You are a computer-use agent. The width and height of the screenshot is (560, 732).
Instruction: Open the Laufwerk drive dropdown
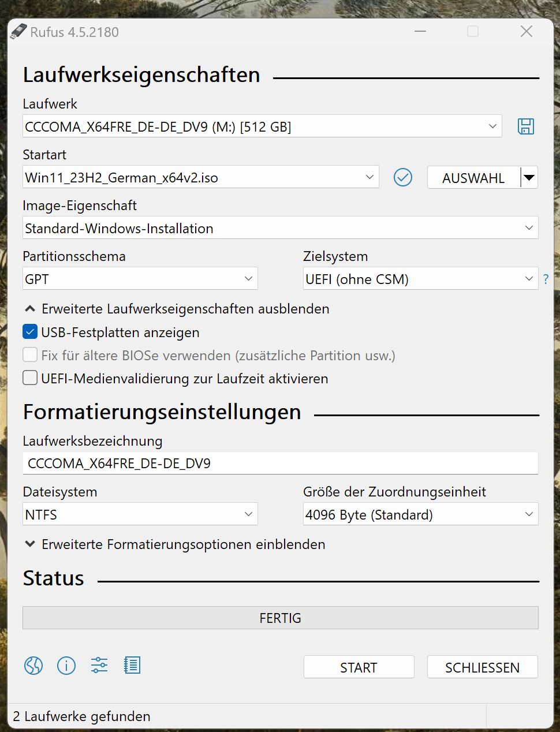point(262,126)
